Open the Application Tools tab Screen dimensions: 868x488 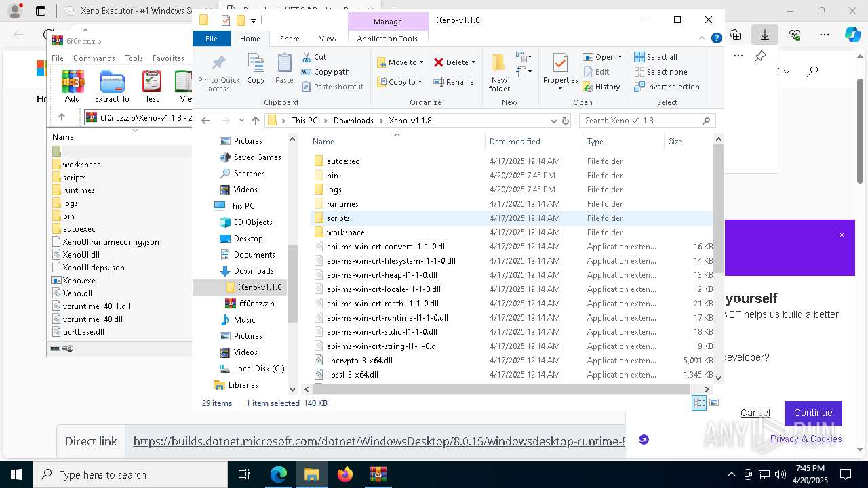[x=387, y=39]
